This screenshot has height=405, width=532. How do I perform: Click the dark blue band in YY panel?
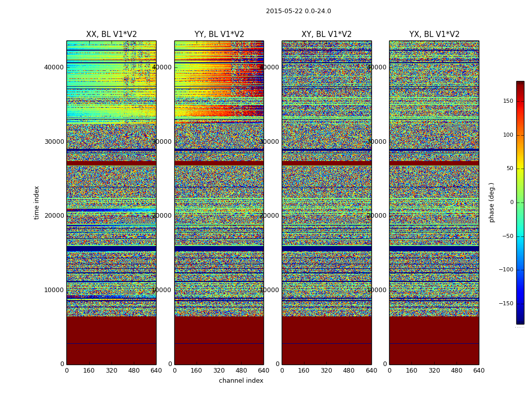pyautogui.click(x=219, y=249)
